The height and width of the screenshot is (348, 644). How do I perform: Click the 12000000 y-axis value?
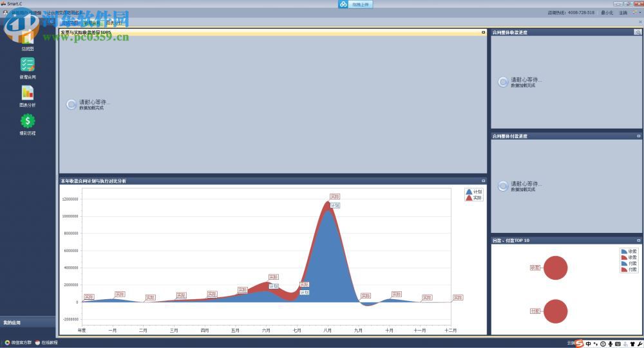tap(70, 199)
